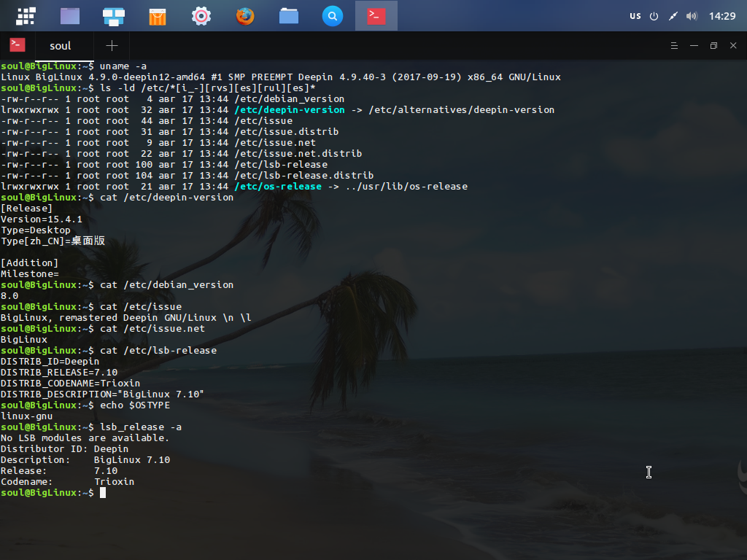Click the 'Type=Desktop' line
This screenshot has height=560, width=747.
click(36, 230)
